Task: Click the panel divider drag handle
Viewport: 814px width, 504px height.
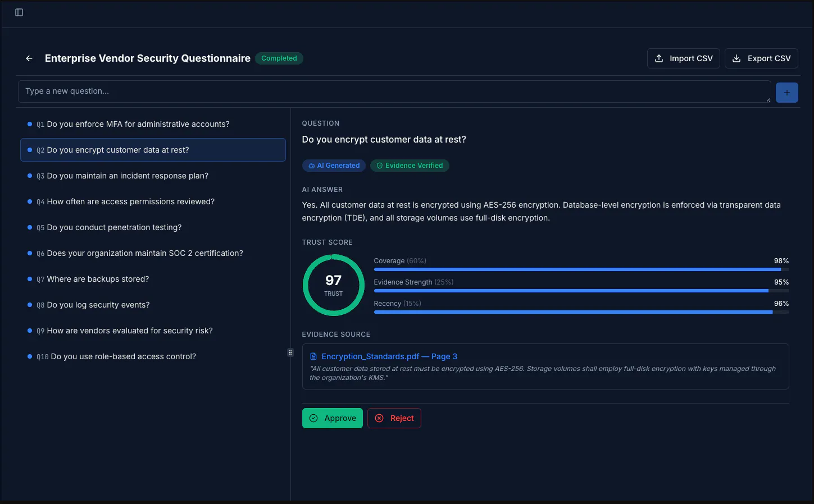Action: click(290, 352)
